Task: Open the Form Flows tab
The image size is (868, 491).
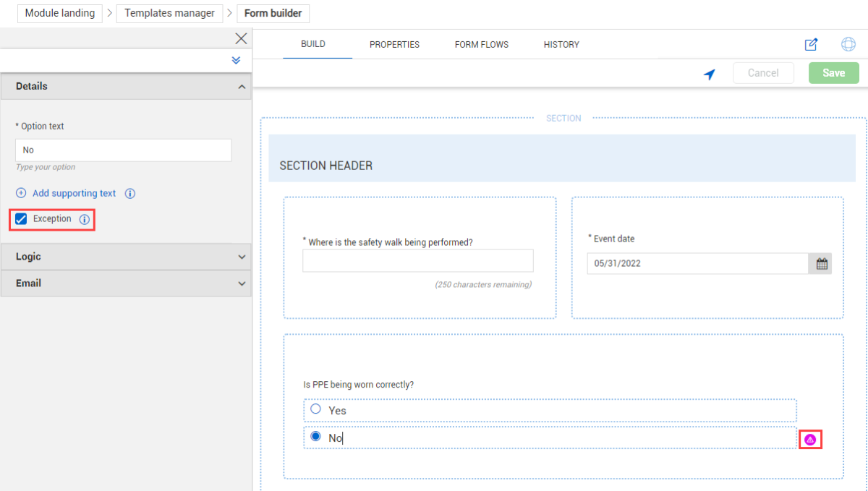Action: click(481, 45)
